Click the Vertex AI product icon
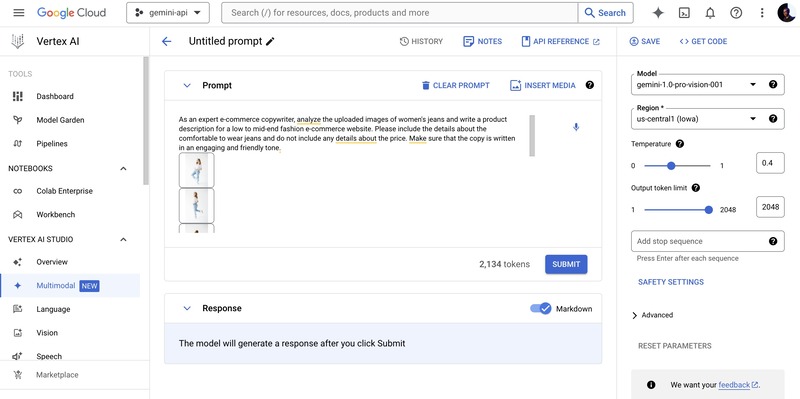The height and width of the screenshot is (399, 800). point(18,41)
